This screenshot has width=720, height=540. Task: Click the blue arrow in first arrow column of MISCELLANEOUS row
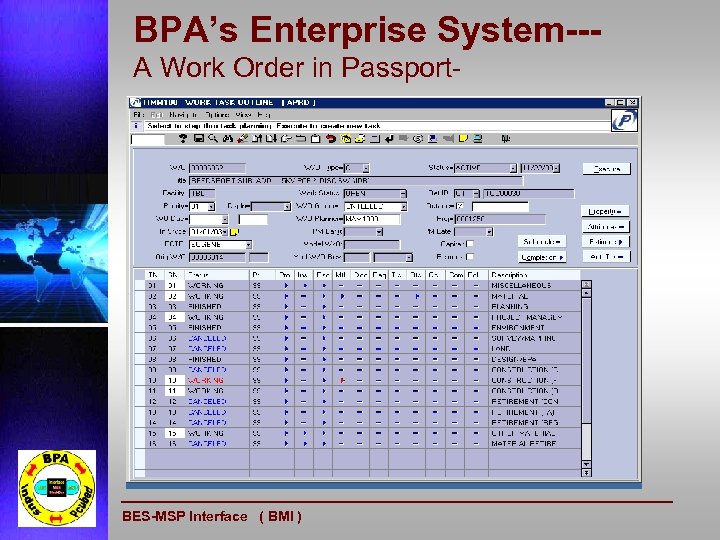[286, 286]
